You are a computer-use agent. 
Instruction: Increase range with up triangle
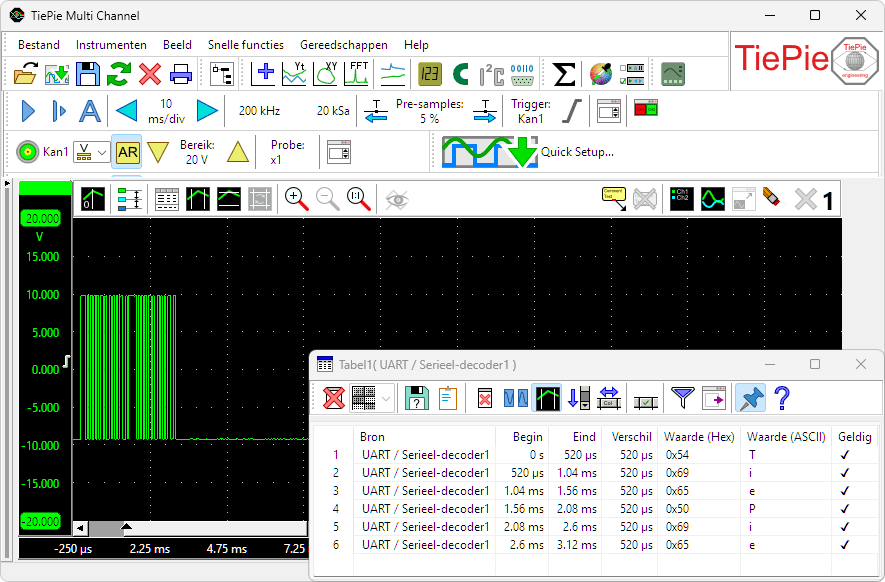point(238,152)
